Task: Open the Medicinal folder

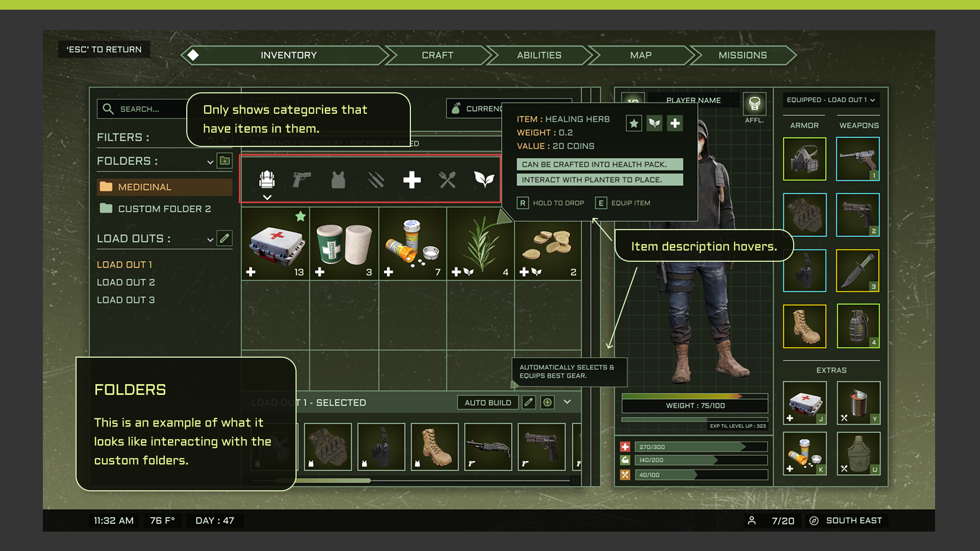Action: (x=164, y=187)
